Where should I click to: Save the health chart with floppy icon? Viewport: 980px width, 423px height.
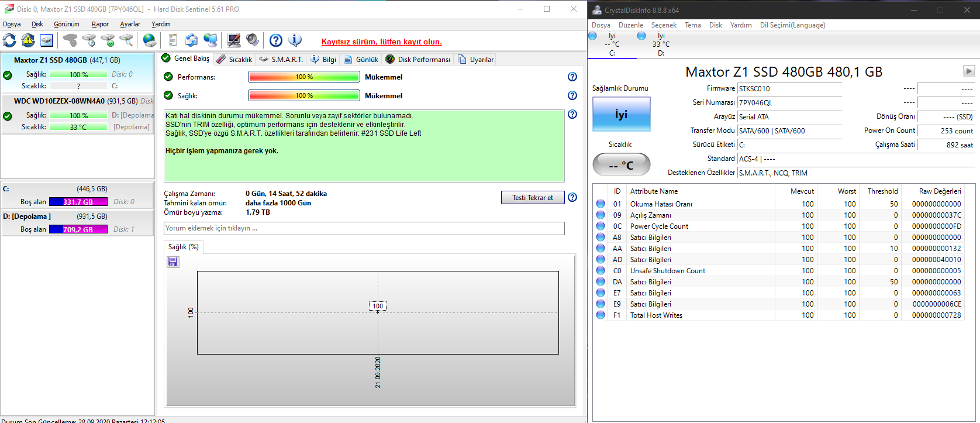[x=173, y=262]
